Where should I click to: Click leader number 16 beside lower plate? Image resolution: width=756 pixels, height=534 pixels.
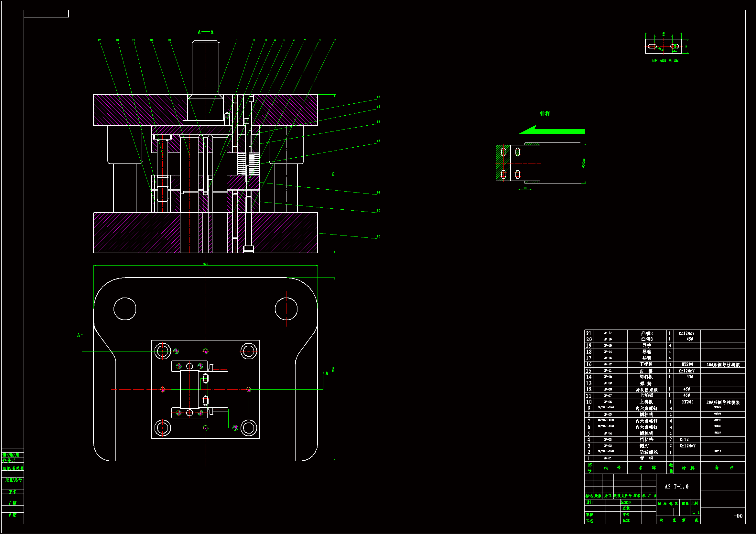378,236
